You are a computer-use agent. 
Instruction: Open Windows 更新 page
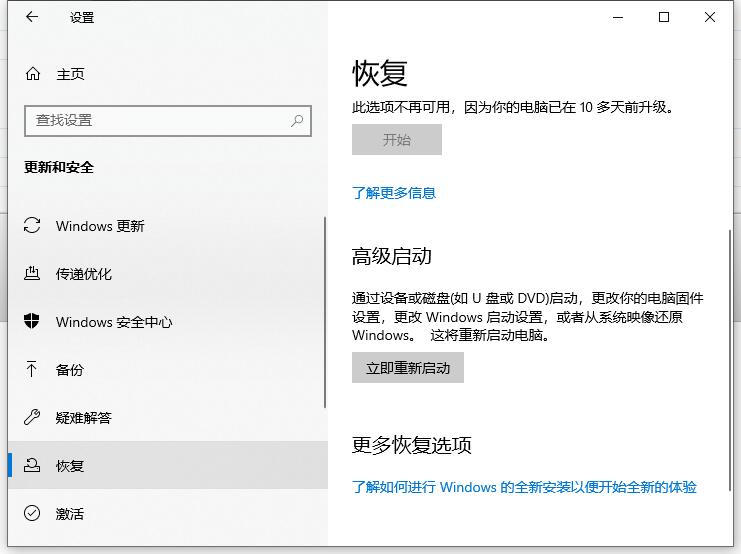coord(168,226)
